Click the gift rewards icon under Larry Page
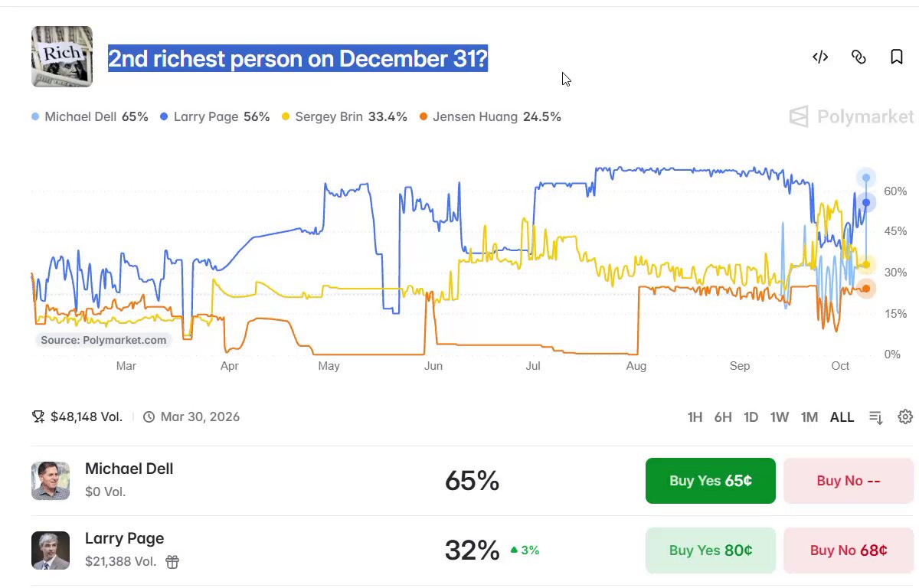The height and width of the screenshot is (588, 919). [172, 562]
